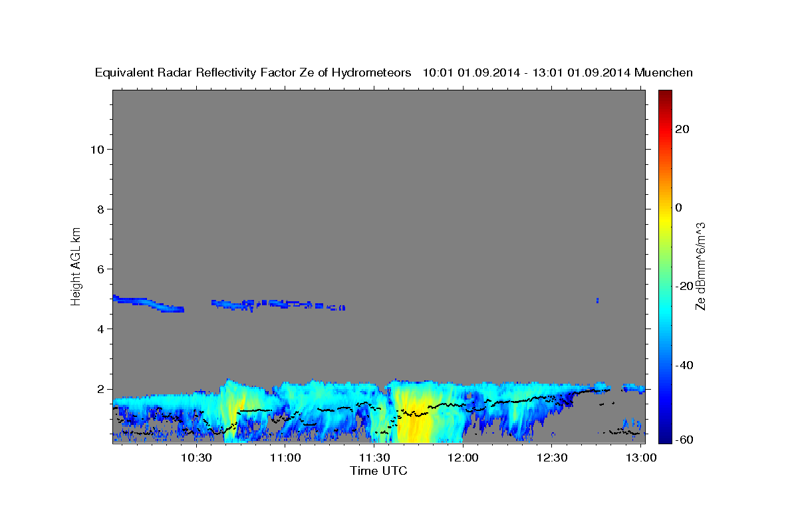Click the colorbar value '0'

tap(678, 207)
